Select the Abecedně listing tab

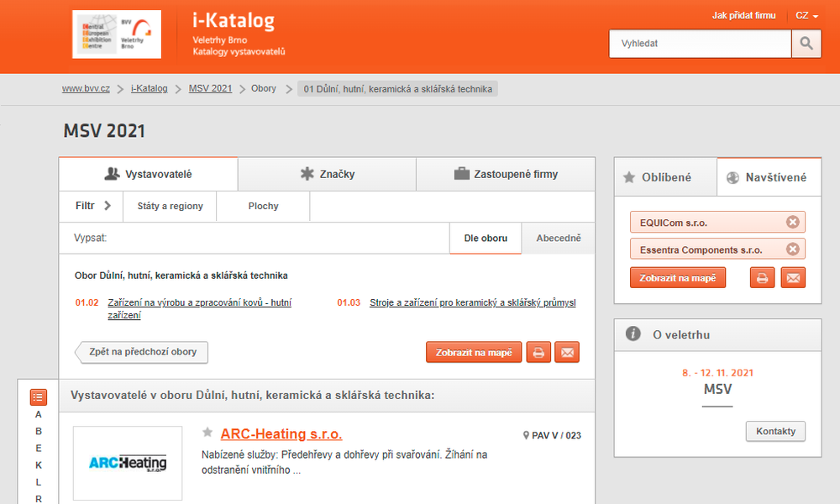pos(559,239)
